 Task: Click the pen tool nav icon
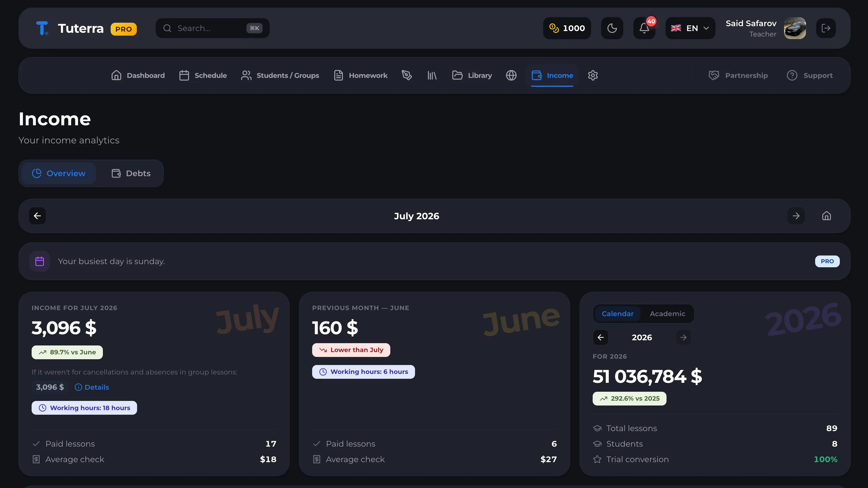click(407, 76)
